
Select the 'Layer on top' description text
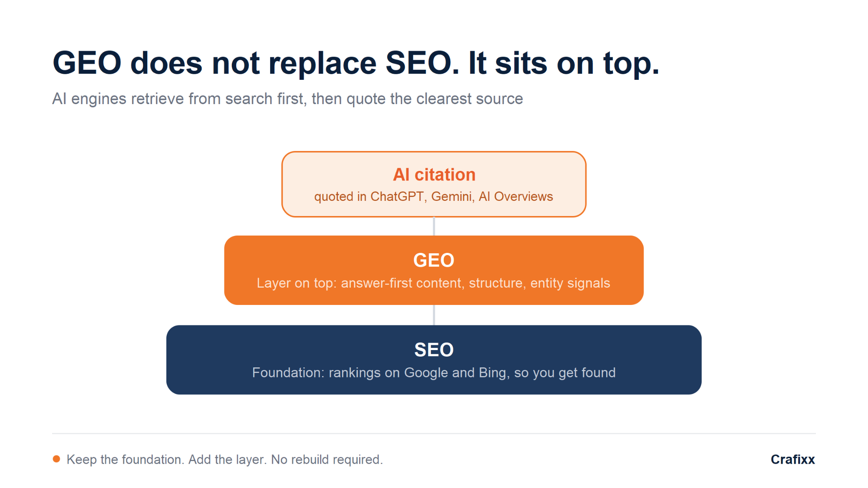[x=433, y=283]
